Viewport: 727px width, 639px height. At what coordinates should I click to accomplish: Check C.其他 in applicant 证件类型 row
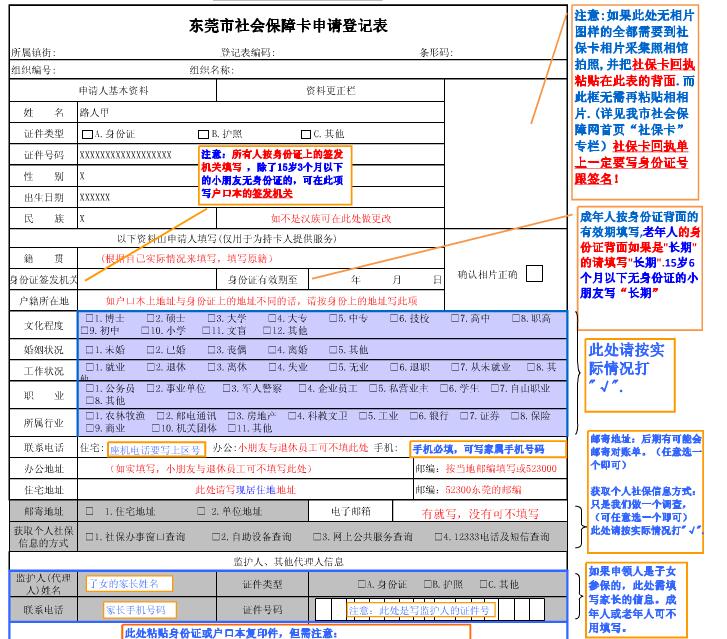pos(306,134)
